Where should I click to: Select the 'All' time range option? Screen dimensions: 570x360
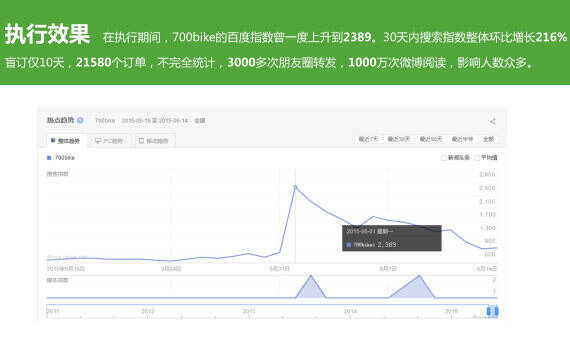[488, 139]
